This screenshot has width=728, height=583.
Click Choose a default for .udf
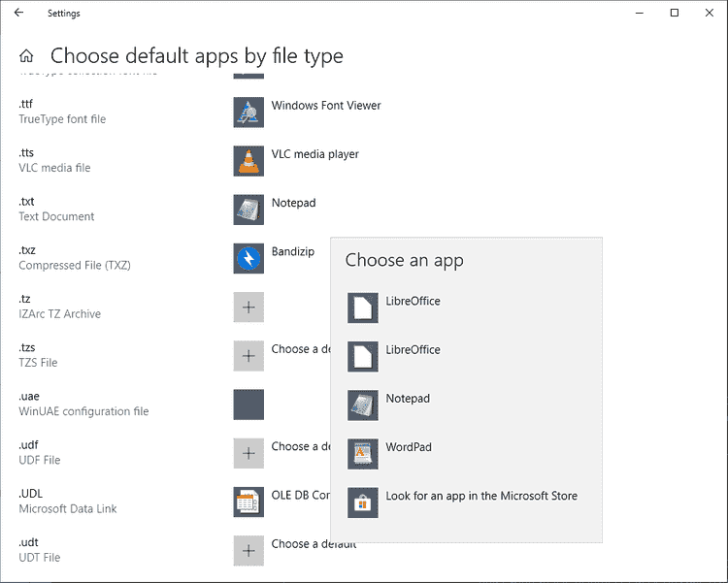301,446
